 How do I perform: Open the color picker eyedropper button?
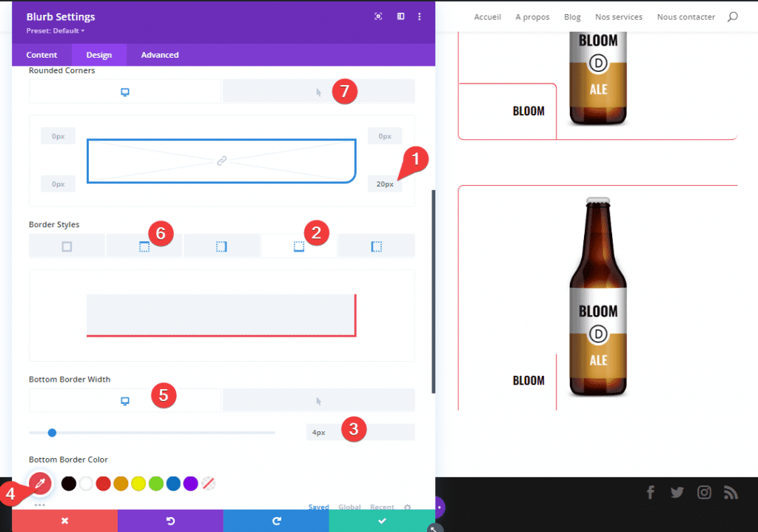[40, 482]
